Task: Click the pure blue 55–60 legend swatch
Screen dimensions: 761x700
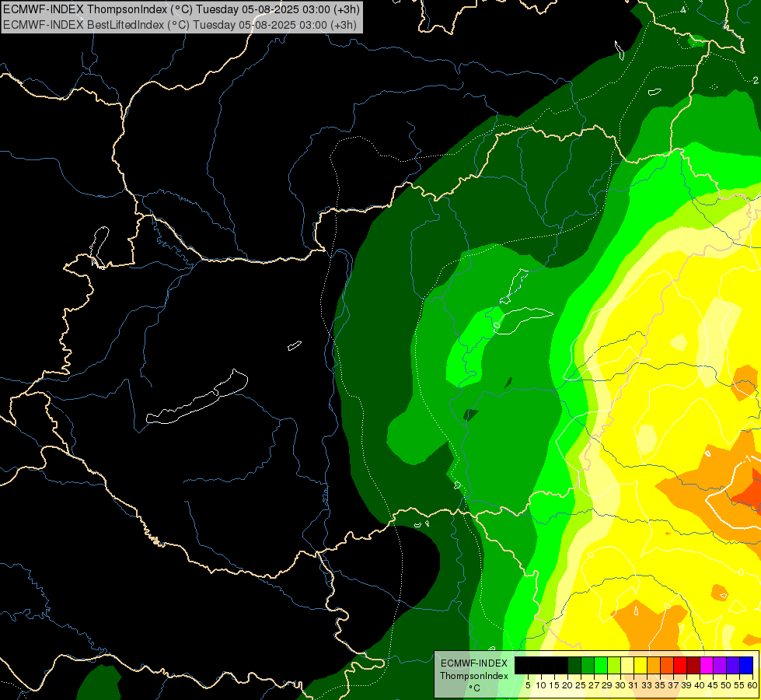Action: [746, 666]
